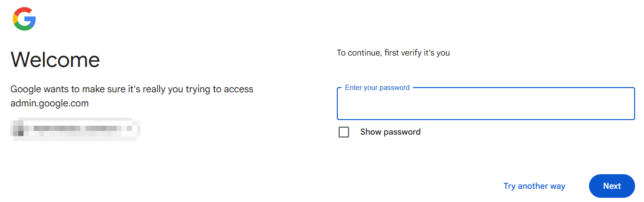Tick the Show password checkbox
The width and height of the screenshot is (644, 202).
[344, 132]
